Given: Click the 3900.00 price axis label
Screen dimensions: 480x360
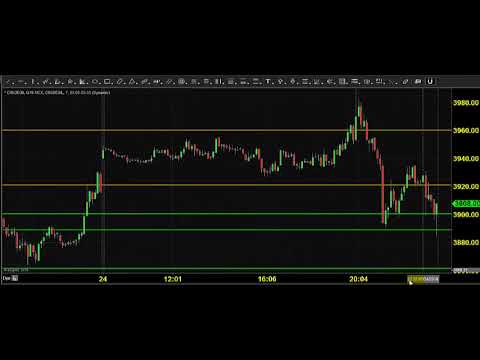Looking at the screenshot, I should pyautogui.click(x=466, y=214).
